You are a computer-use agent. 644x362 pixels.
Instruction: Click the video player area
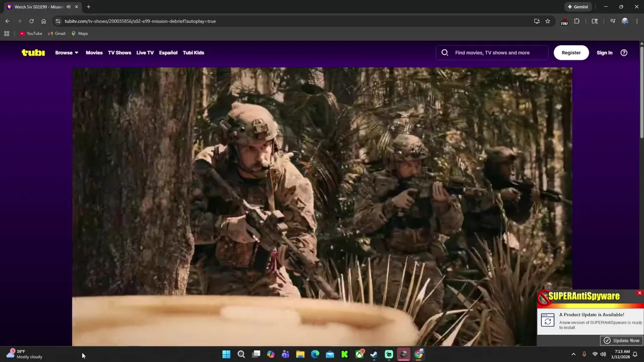[x=322, y=206]
